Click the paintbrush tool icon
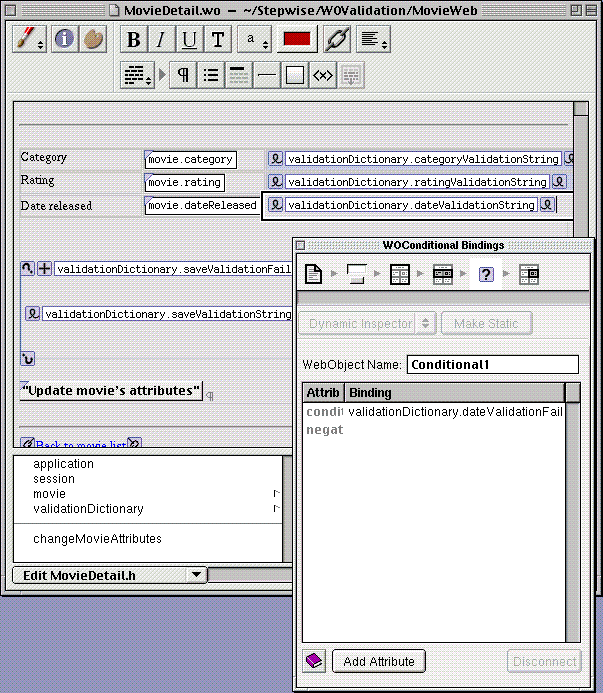Image resolution: width=603 pixels, height=693 pixels. 29,39
